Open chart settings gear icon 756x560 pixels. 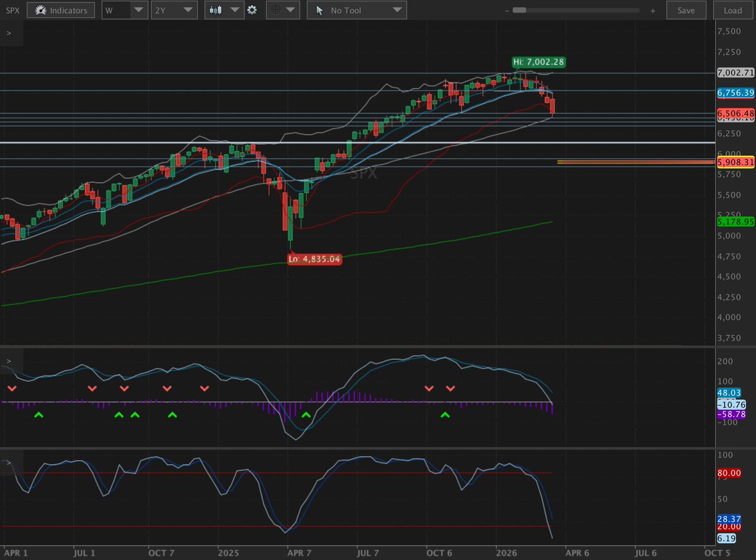tap(252, 10)
